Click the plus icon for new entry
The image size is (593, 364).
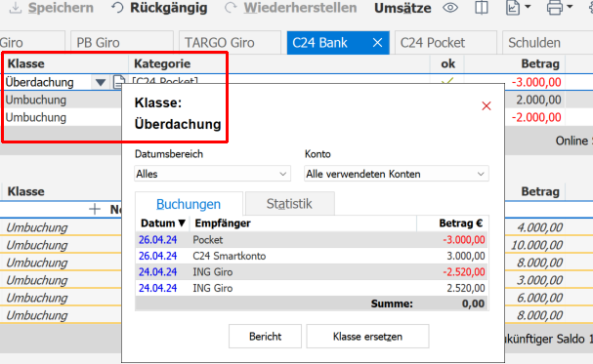(95, 209)
